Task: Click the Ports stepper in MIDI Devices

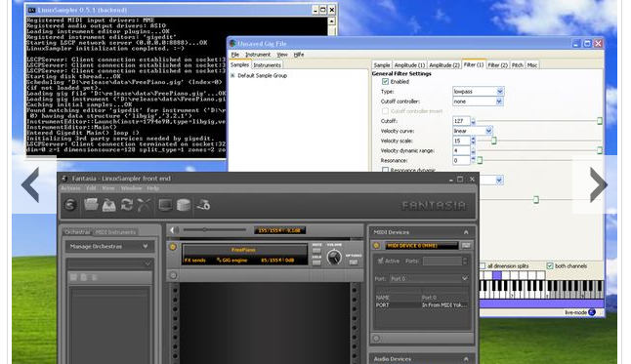Action: (x=465, y=261)
